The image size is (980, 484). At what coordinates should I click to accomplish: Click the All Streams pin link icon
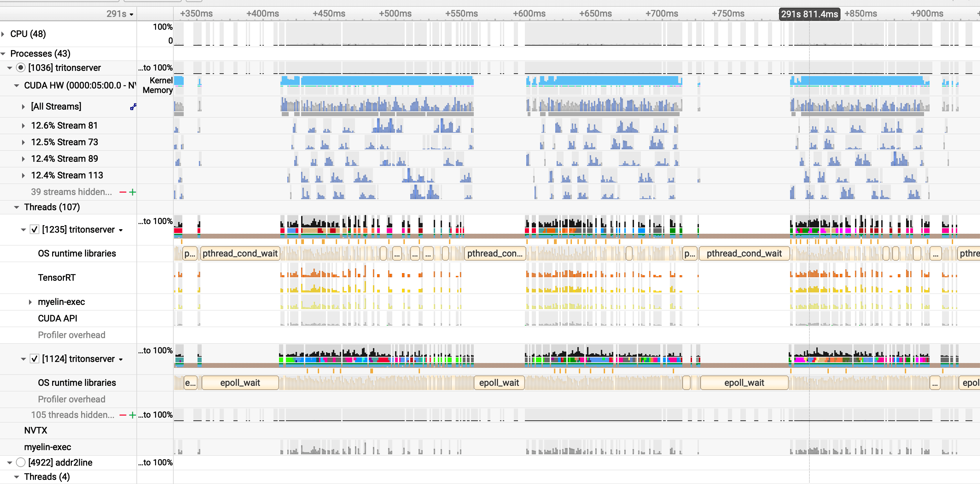pos(133,106)
